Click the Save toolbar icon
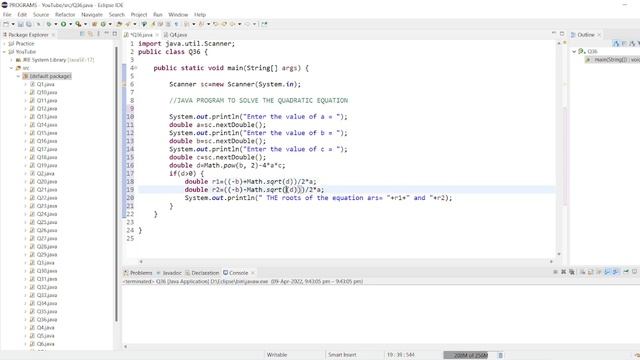Image resolution: width=640 pixels, height=360 pixels. [20, 24]
